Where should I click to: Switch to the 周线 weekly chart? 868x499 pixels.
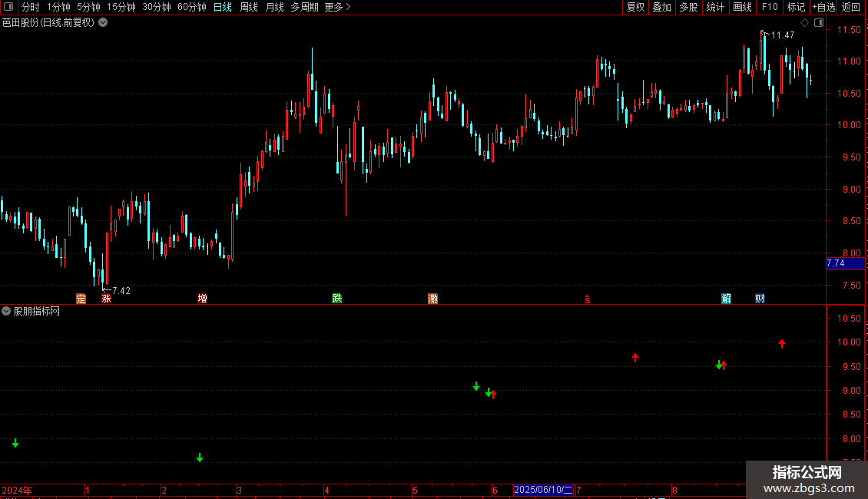(x=249, y=7)
